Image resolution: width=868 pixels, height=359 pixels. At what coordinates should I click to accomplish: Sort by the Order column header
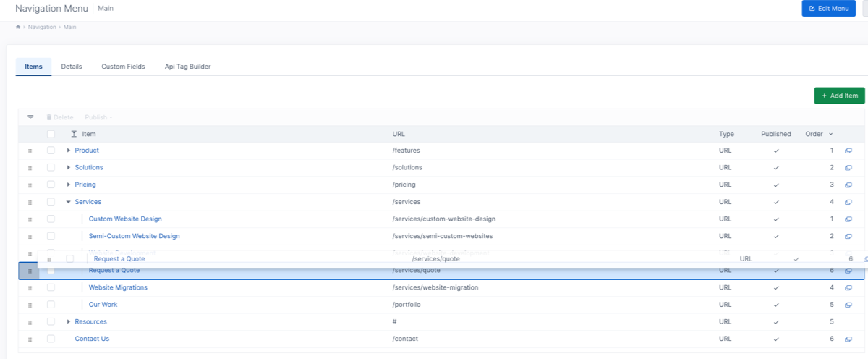click(814, 134)
